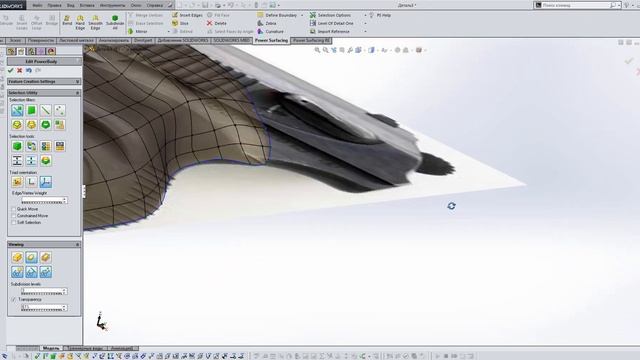
Task: Open Selection Options
Action: tap(330, 15)
